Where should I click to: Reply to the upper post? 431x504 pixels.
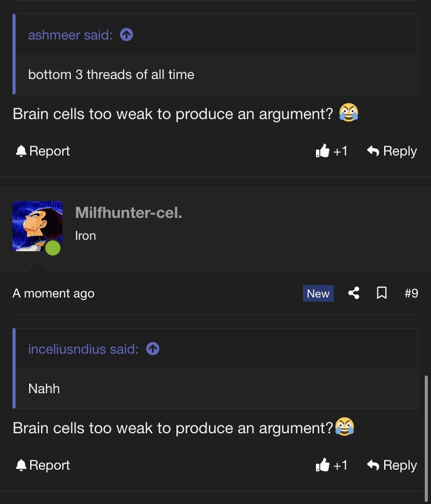[x=392, y=151]
